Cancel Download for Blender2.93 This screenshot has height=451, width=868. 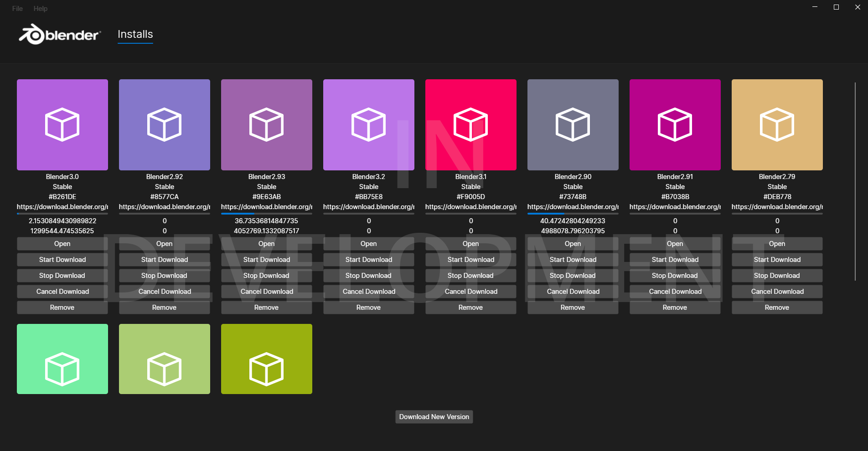(267, 292)
